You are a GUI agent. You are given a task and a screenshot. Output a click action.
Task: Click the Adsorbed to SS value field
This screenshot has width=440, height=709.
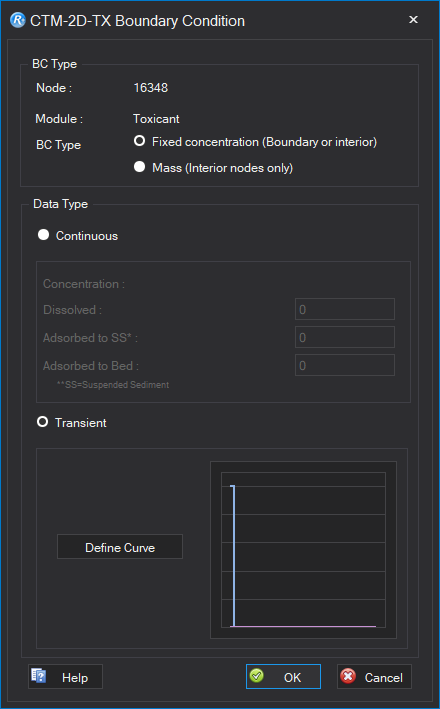tap(345, 337)
